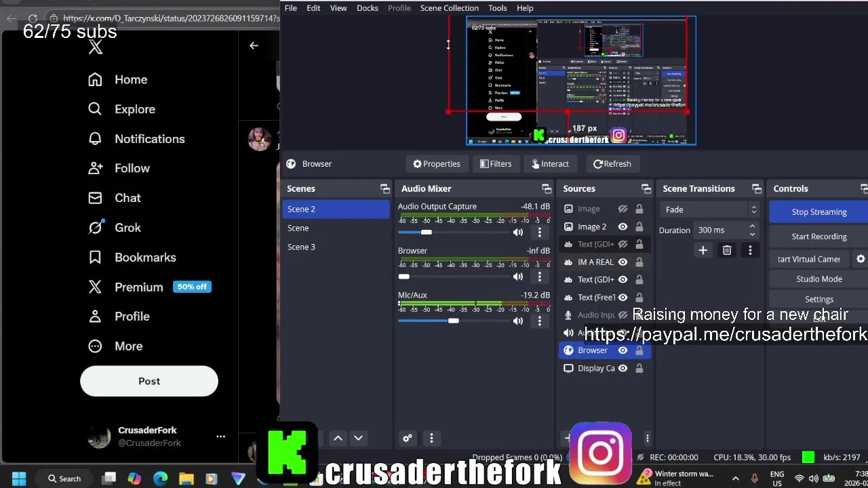Mute Audio Output Capture speaker icon
The image size is (868, 488).
click(518, 232)
